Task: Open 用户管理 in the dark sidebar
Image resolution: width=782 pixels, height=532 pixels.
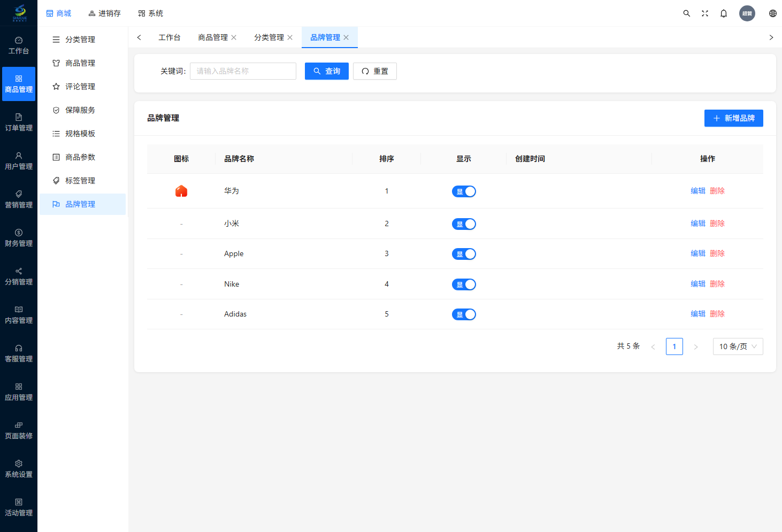Action: tap(19, 161)
